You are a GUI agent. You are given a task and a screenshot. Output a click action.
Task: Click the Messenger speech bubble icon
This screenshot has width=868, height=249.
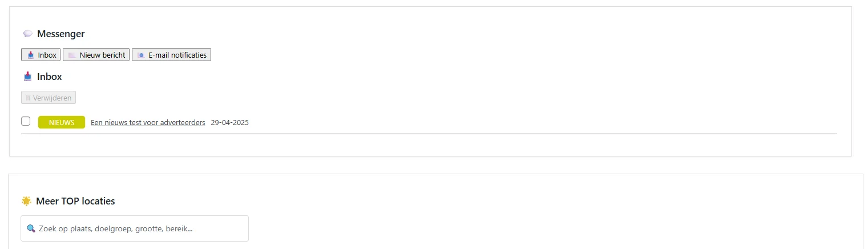(27, 34)
